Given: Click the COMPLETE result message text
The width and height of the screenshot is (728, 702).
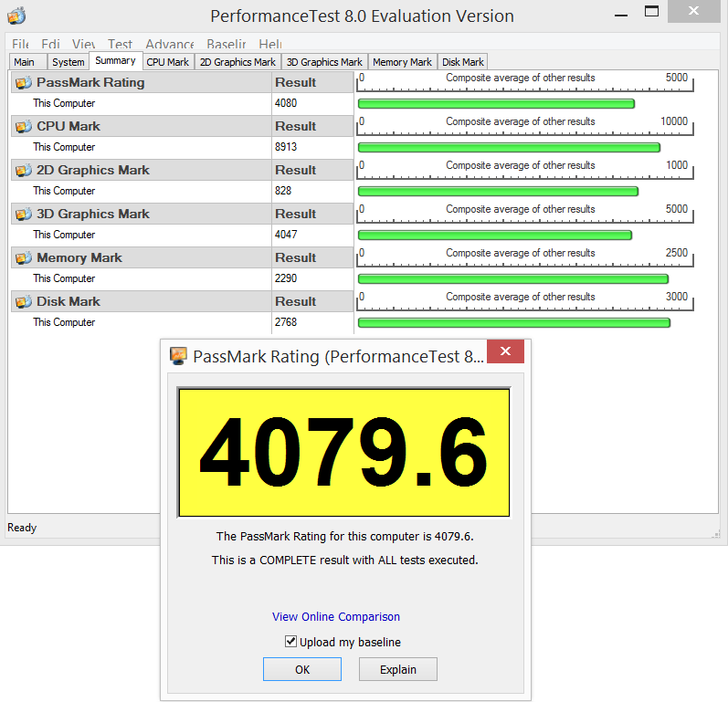Looking at the screenshot, I should tap(345, 560).
